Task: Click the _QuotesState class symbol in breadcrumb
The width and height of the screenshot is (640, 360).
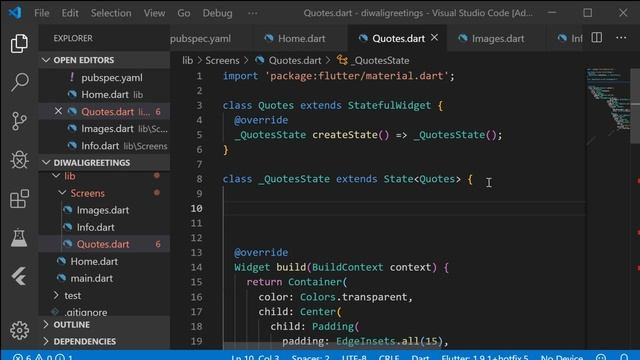Action: tap(373, 60)
